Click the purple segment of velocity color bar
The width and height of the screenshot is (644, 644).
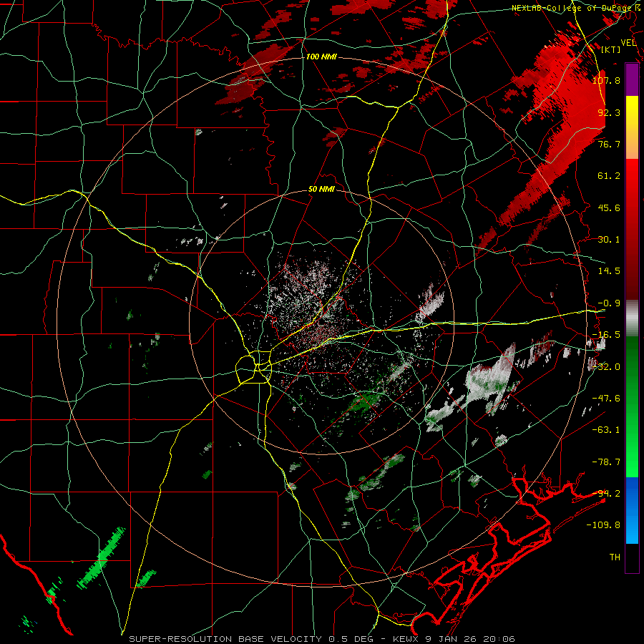[632, 79]
